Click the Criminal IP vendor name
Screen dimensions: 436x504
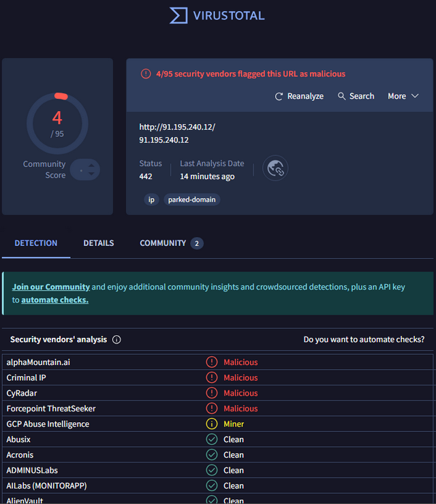(x=26, y=378)
